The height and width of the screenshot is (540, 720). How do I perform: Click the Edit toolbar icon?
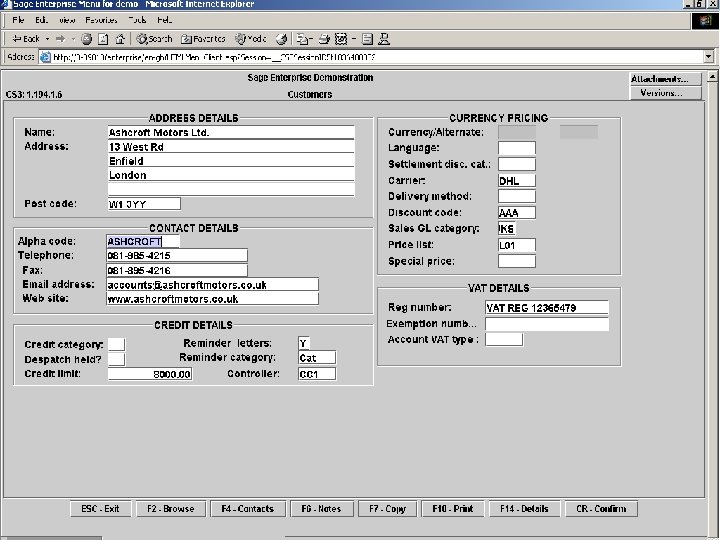click(343, 39)
